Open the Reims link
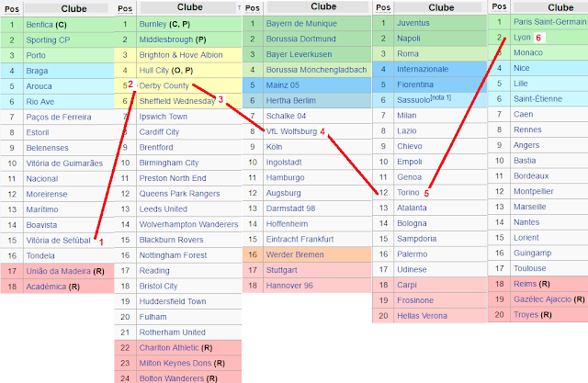 pos(525,284)
